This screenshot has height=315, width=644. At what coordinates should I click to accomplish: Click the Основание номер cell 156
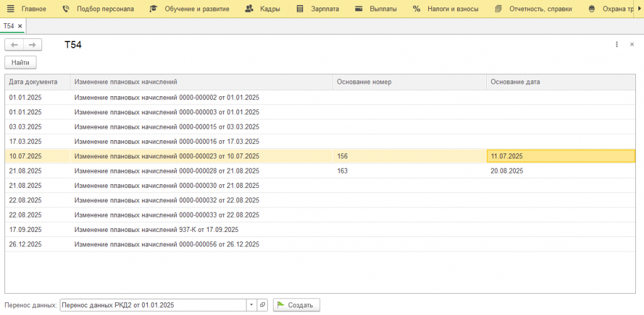pos(409,156)
